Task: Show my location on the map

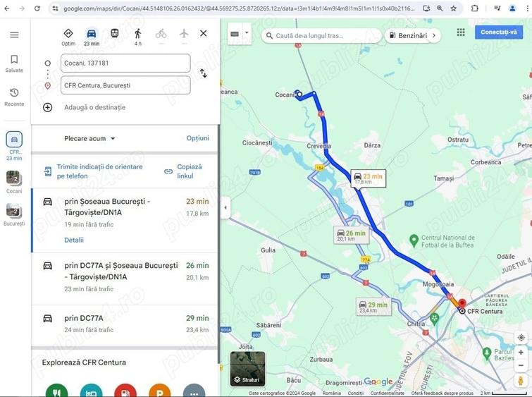Action: point(521,338)
